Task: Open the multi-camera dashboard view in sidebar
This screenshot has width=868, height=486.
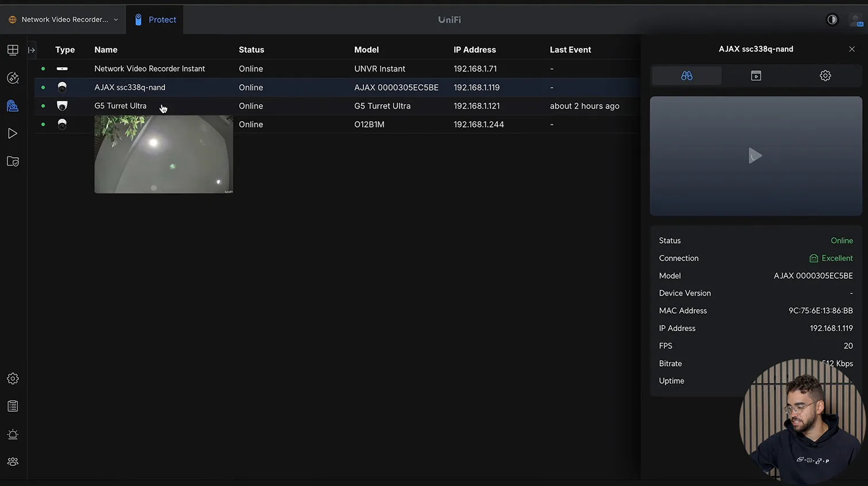Action: pyautogui.click(x=13, y=50)
